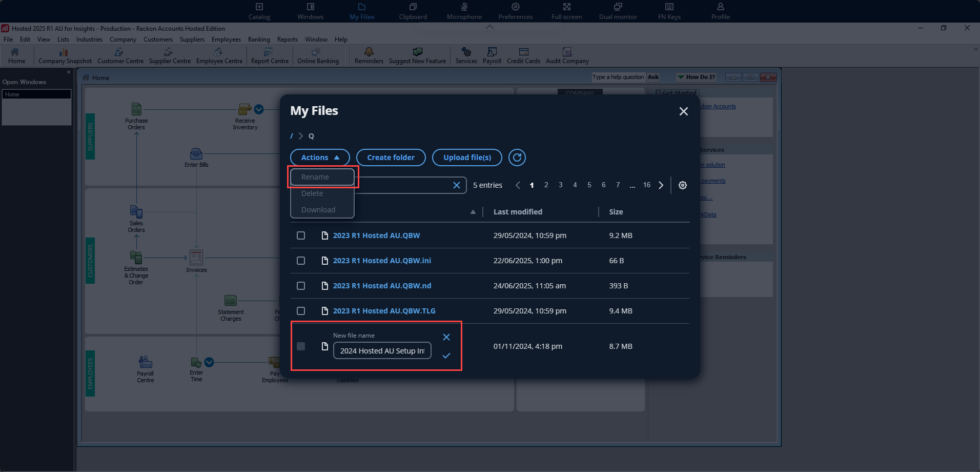Click the Ask help button
Image resolution: width=980 pixels, height=472 pixels.
click(653, 77)
